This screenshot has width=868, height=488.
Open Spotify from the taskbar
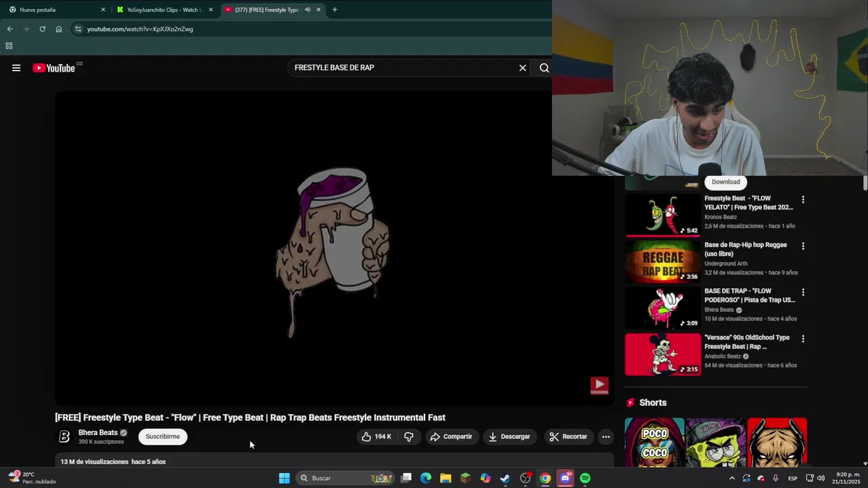585,478
